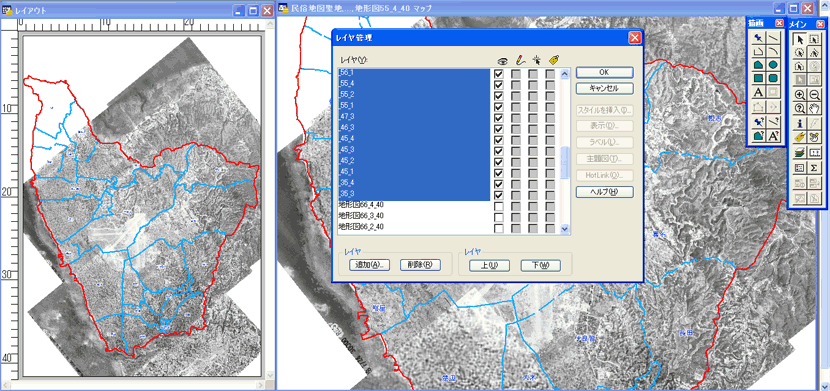
Task: Toggle visibility checkbox of layer _55_2
Action: click(x=498, y=96)
